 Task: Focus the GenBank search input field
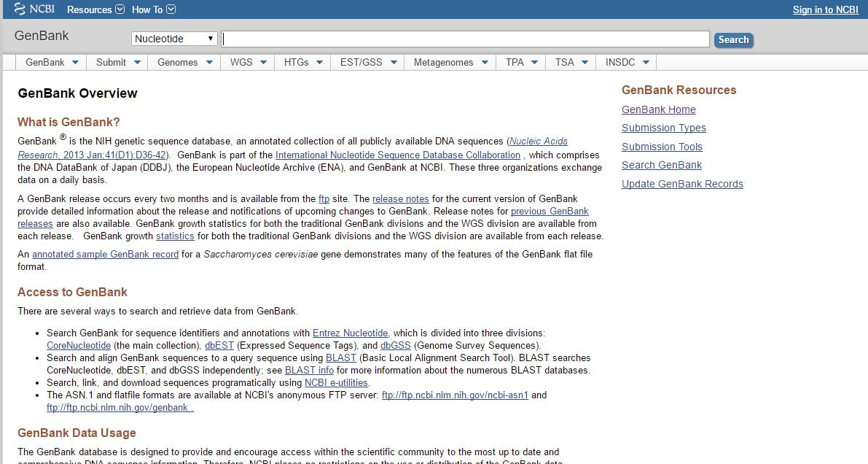(x=465, y=39)
